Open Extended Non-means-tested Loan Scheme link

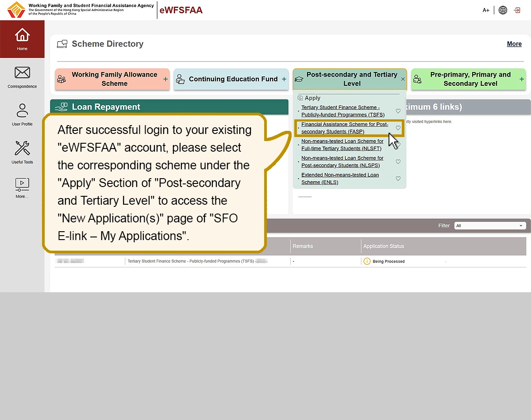click(x=340, y=179)
